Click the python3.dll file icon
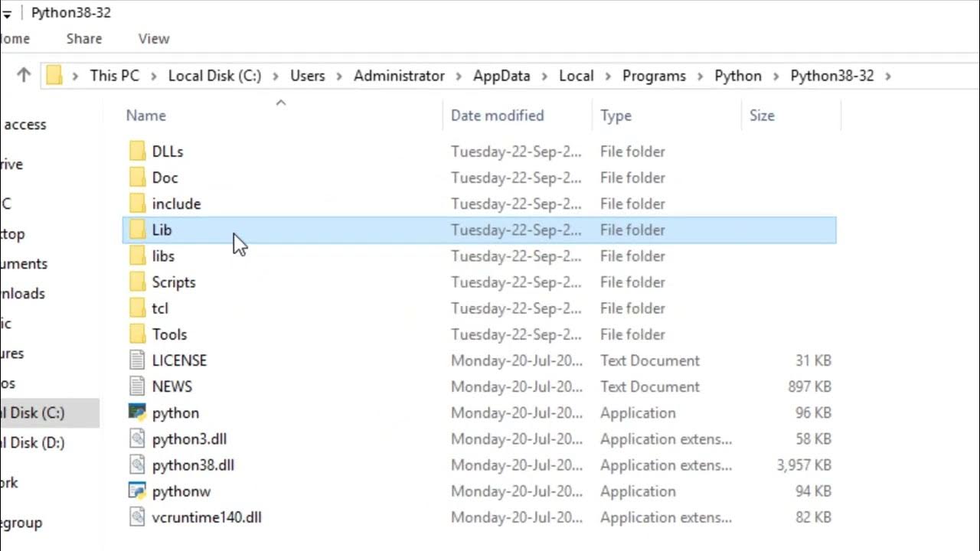This screenshot has width=980, height=551. pos(137,439)
